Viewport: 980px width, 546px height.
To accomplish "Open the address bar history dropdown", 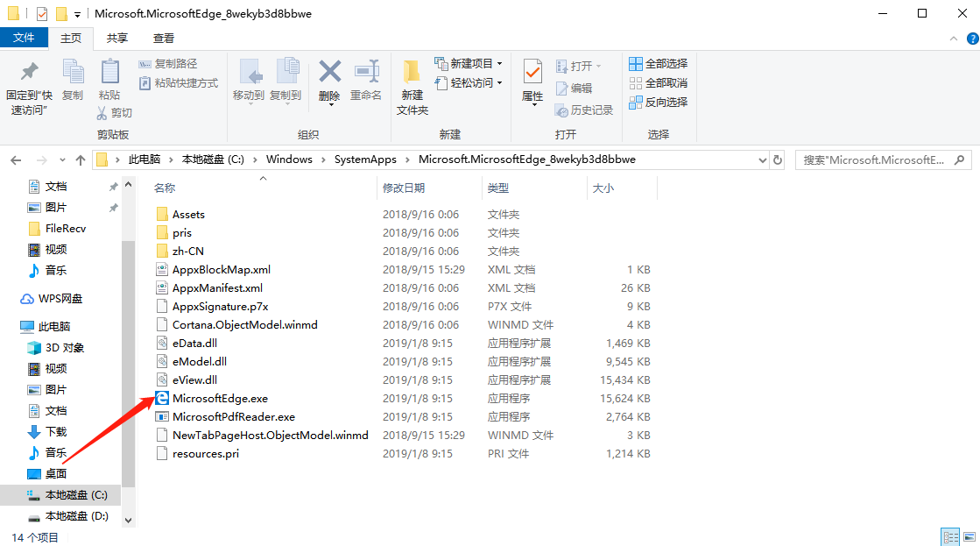I will pos(761,159).
